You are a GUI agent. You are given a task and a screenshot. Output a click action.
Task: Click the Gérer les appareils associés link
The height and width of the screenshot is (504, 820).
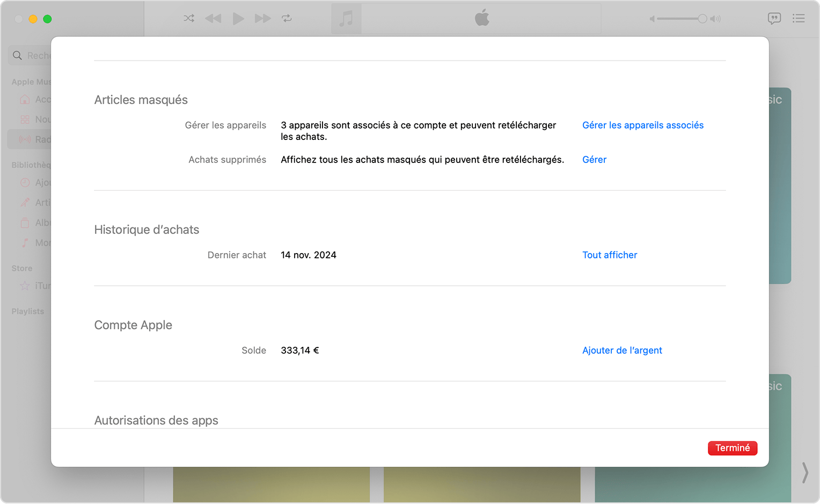[643, 125]
